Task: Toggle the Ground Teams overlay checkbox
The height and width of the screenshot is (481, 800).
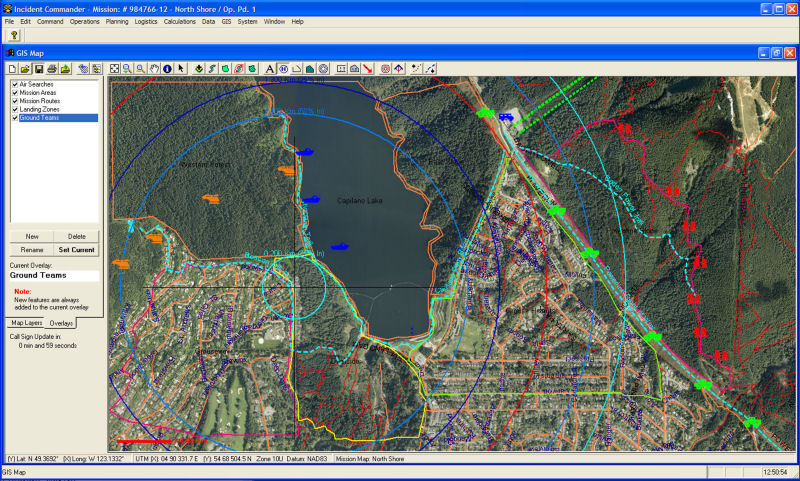Action: click(x=15, y=118)
